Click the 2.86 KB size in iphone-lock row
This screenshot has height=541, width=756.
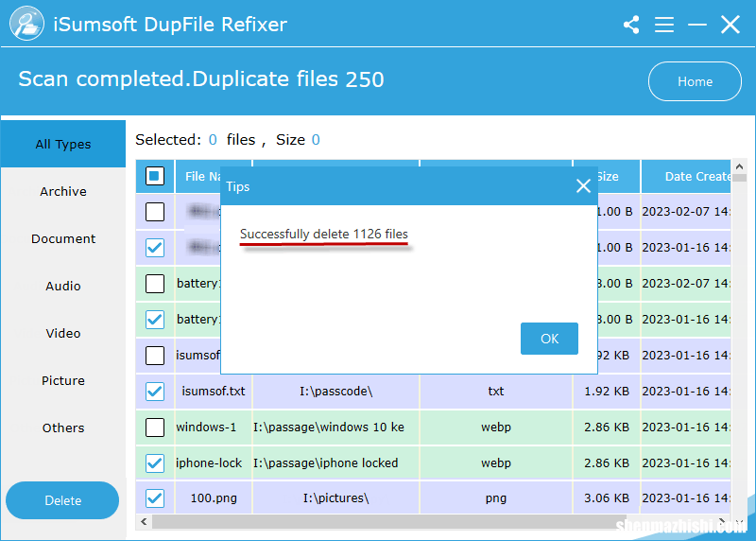click(x=607, y=463)
